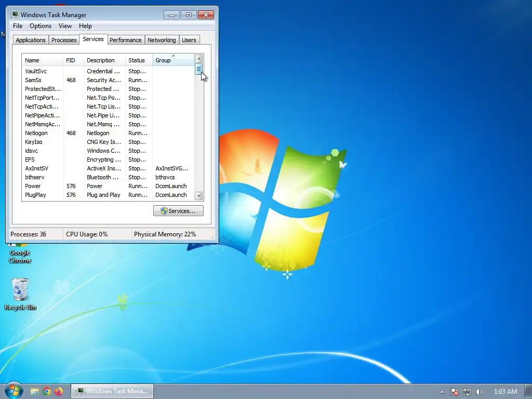Click the Credential ... description cell
This screenshot has height=399, width=532.
click(x=103, y=71)
